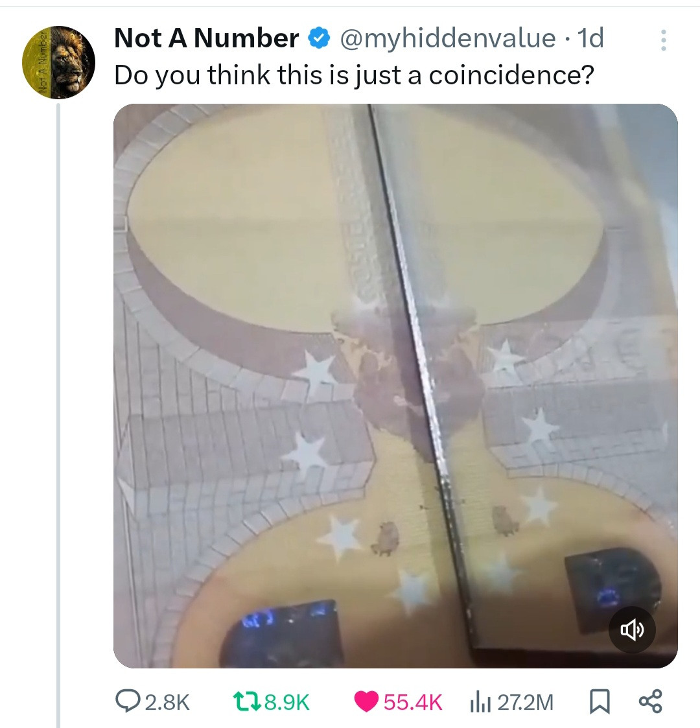Repost using the green retweet arrows icon
The height and width of the screenshot is (728, 700).
[247, 701]
